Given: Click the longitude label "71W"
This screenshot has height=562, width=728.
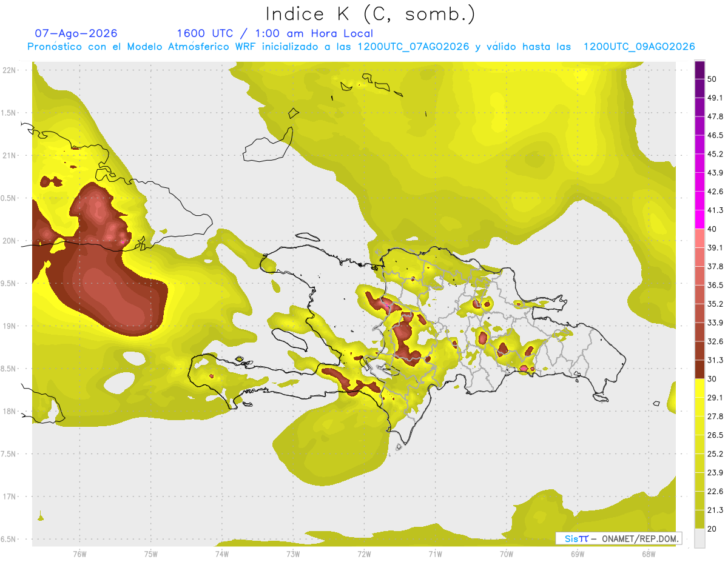Looking at the screenshot, I should coord(435,555).
